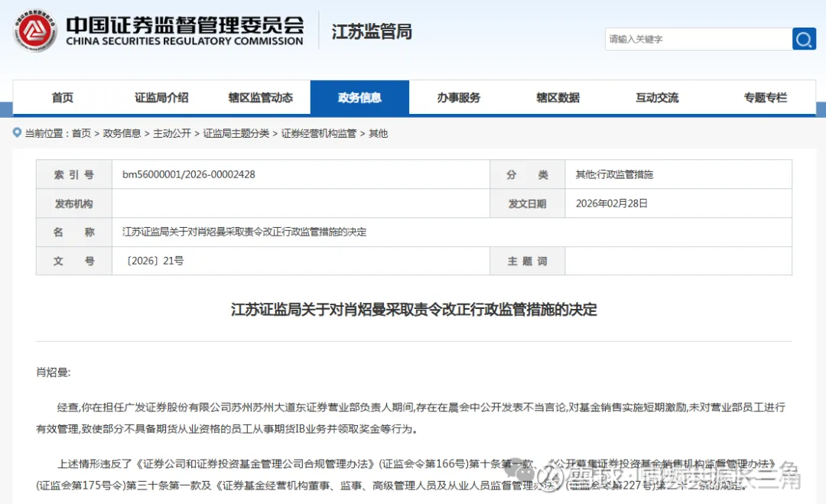826x504 pixels.
Task: Open the 办事服务 navigation tab
Action: pyautogui.click(x=458, y=97)
